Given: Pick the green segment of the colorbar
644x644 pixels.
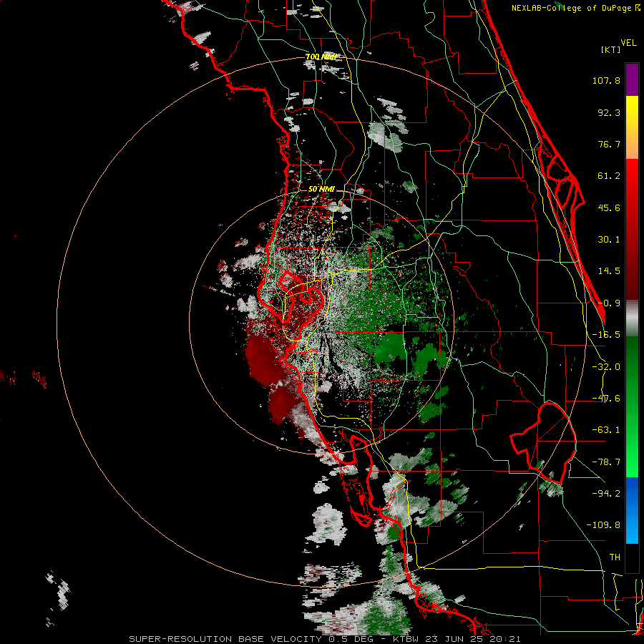Looking at the screenshot, I should point(632,406).
